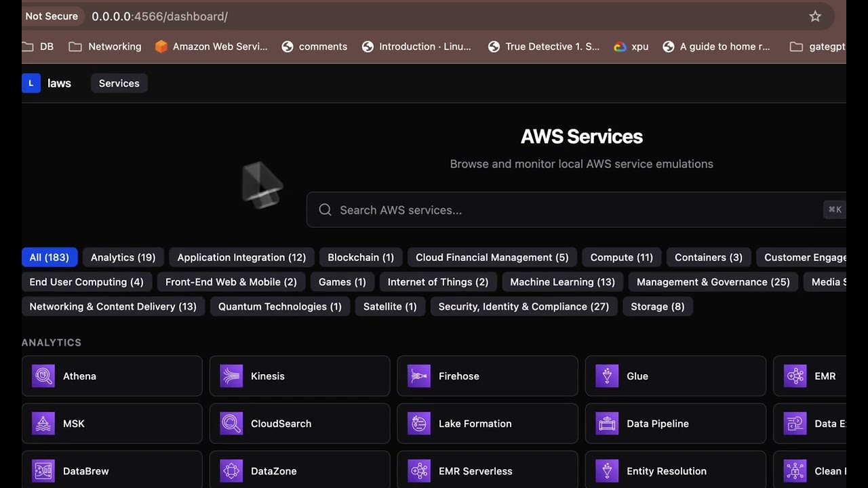Screen dimensions: 868x488
Task: Click the laws brand name
Action: pos(60,83)
